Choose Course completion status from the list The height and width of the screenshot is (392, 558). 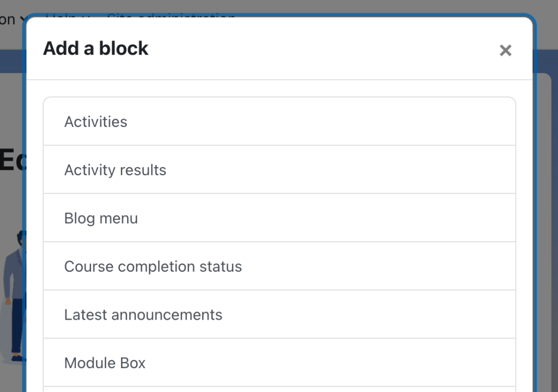pyautogui.click(x=153, y=266)
